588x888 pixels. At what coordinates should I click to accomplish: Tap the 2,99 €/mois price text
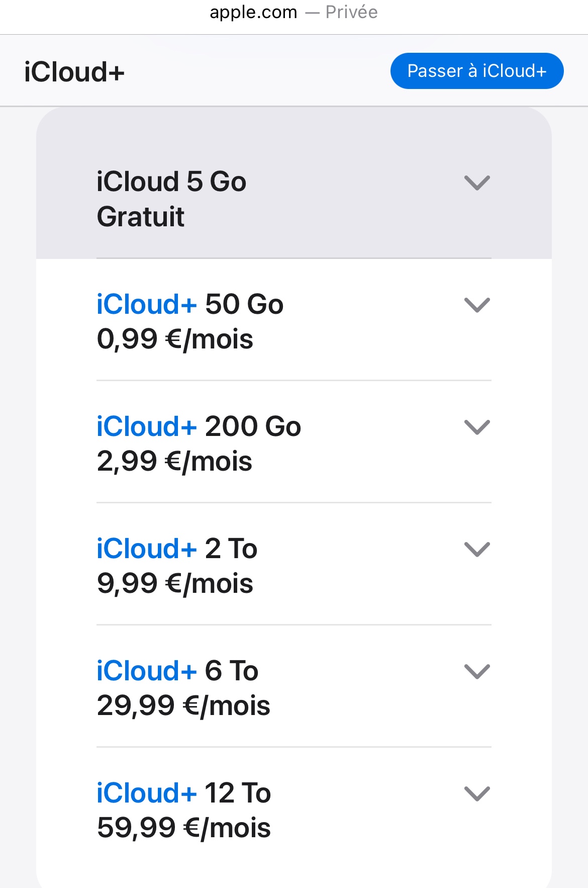[x=174, y=462]
